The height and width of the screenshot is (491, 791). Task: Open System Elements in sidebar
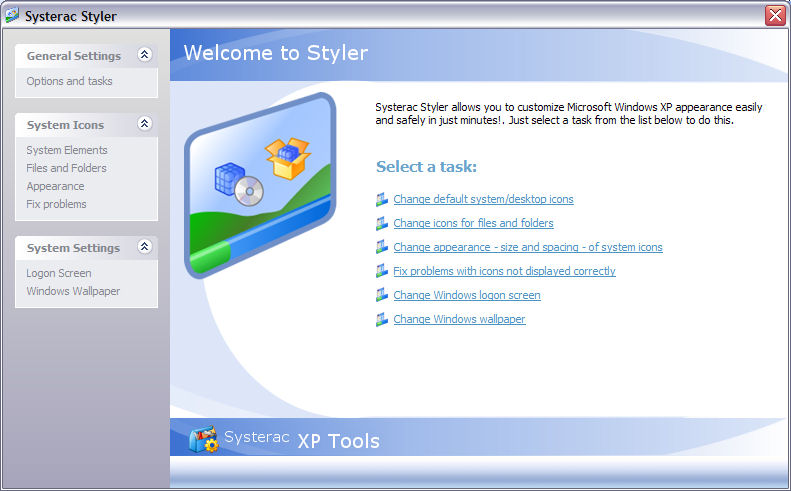tap(67, 150)
